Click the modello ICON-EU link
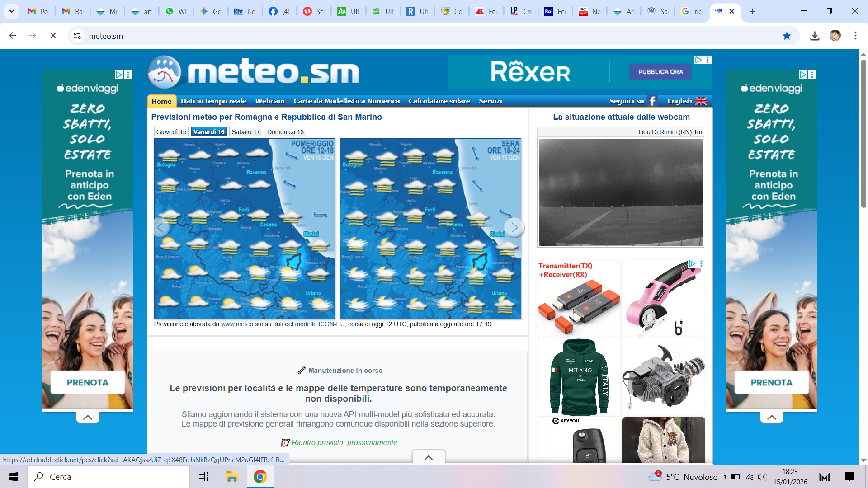Screen dimensions: 868x488 [320, 324]
